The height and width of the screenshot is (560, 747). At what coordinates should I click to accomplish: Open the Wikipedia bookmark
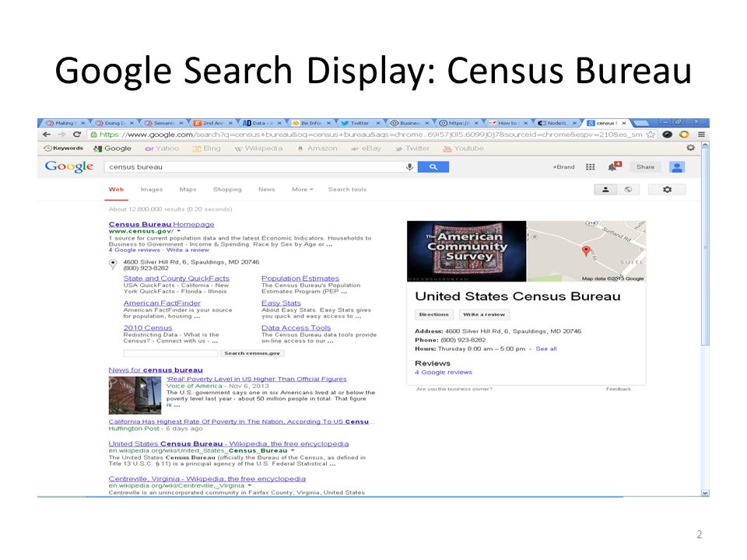(258, 148)
